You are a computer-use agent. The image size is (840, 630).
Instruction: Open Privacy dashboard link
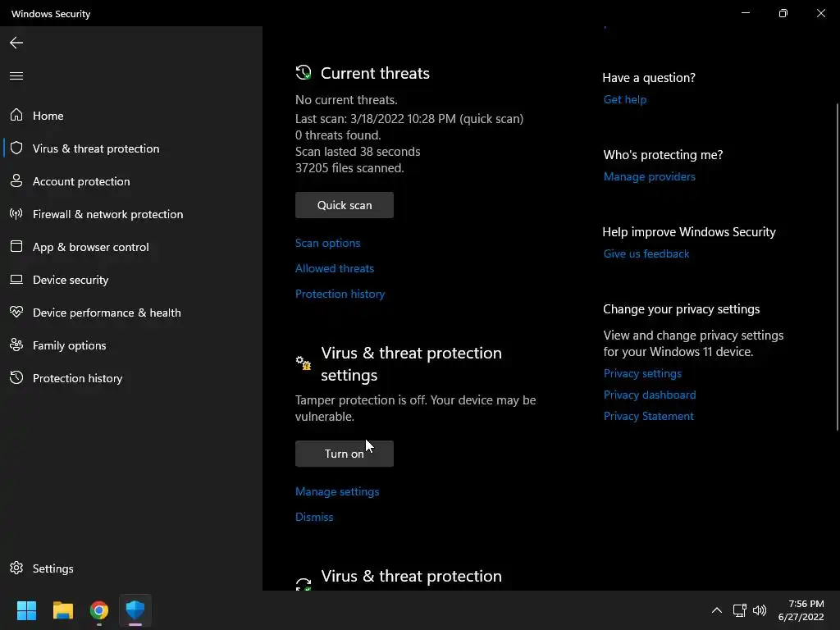tap(650, 395)
